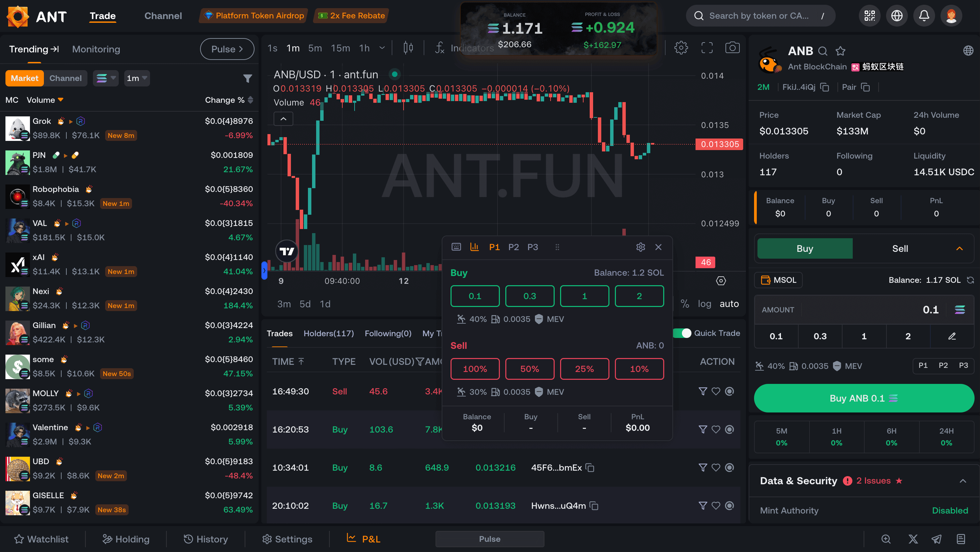Enter chart fullscreen mode
Viewport: 980px width, 552px height.
[x=707, y=48]
